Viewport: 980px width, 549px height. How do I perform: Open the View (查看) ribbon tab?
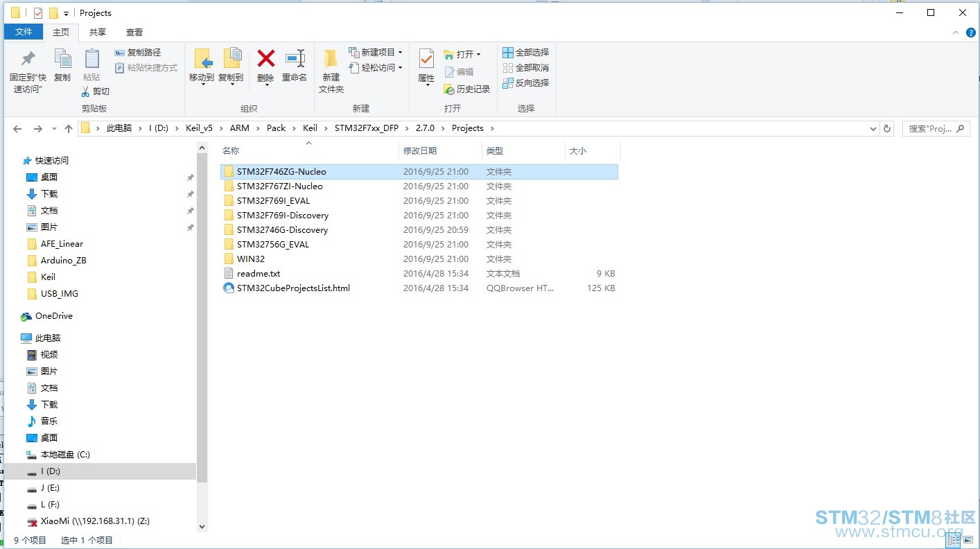(134, 33)
